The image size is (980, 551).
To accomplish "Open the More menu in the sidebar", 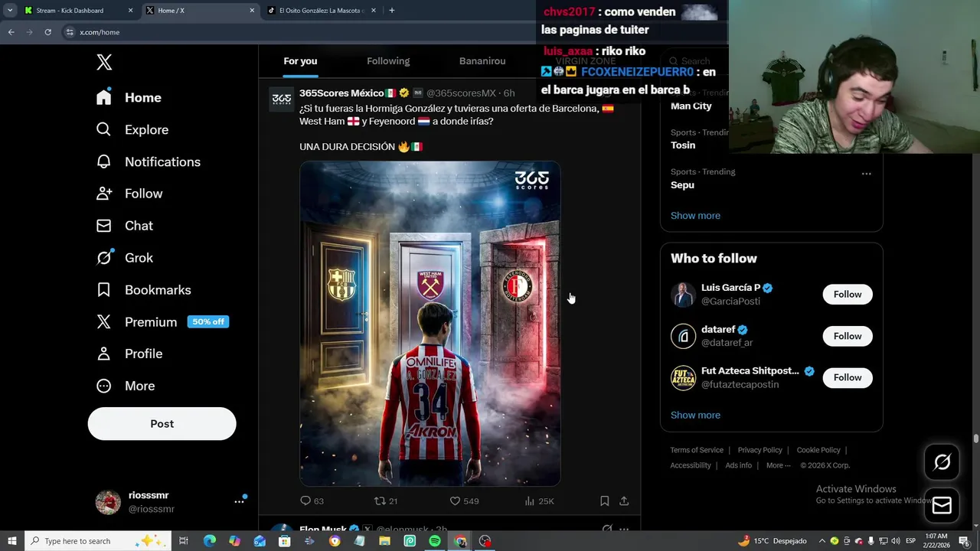I will [125, 386].
